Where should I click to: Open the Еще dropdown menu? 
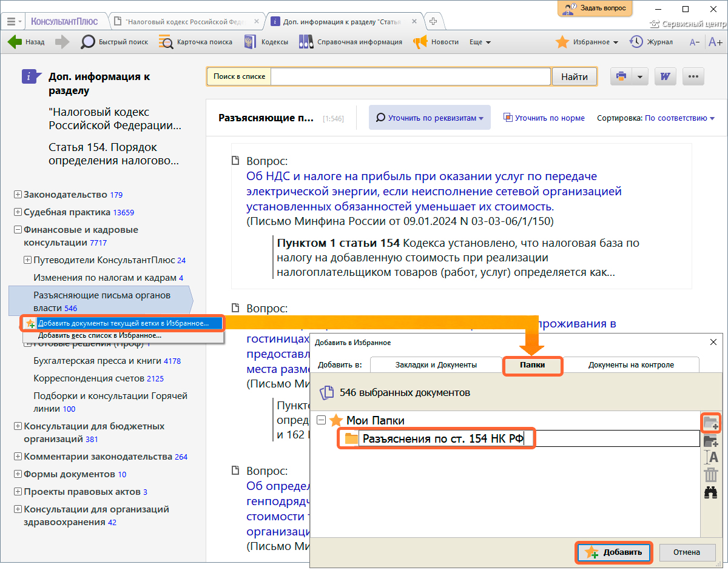pyautogui.click(x=480, y=42)
